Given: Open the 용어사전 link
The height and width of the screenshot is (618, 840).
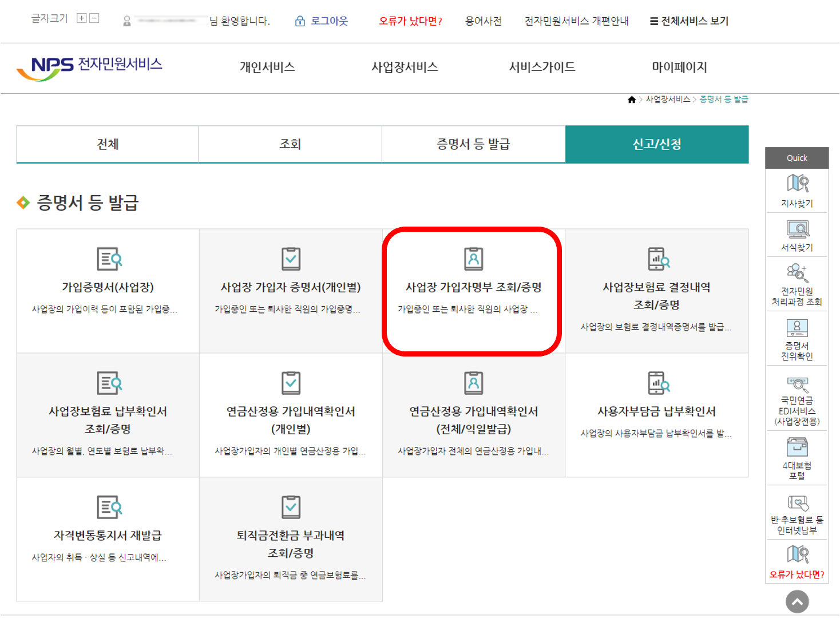Looking at the screenshot, I should (x=482, y=21).
